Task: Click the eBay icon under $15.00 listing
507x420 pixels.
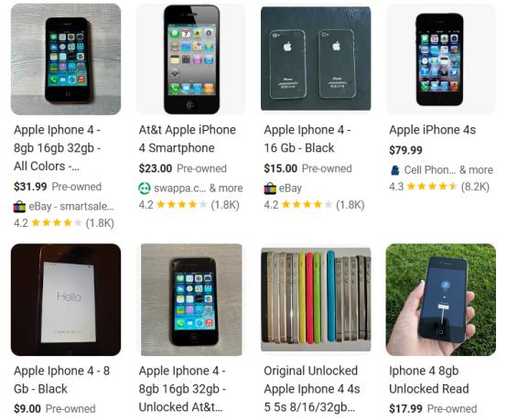Action: (270, 188)
